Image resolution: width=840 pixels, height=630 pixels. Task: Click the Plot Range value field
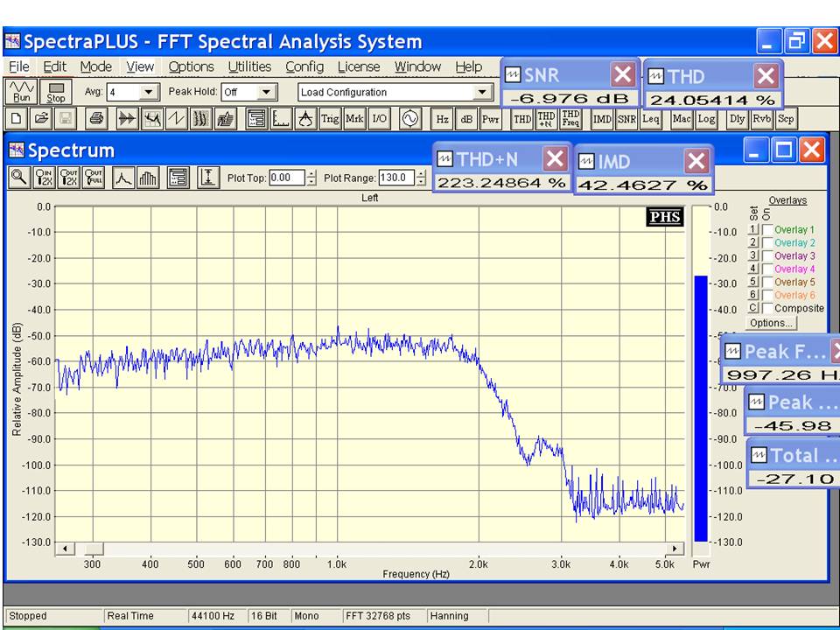[x=397, y=178]
